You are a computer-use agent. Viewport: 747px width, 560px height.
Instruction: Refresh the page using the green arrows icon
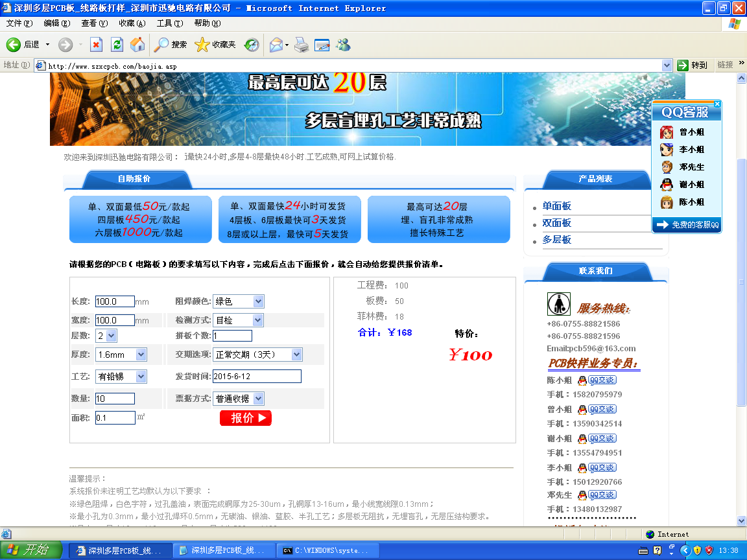click(x=117, y=45)
